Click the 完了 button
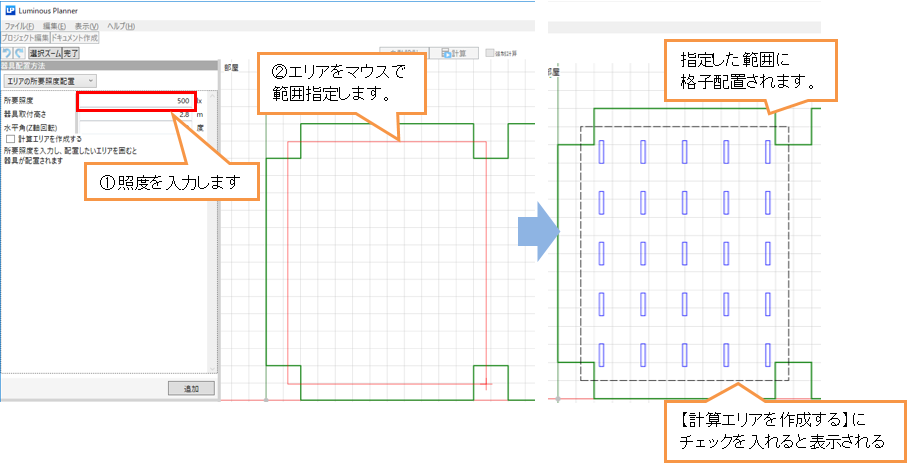 pos(71,52)
